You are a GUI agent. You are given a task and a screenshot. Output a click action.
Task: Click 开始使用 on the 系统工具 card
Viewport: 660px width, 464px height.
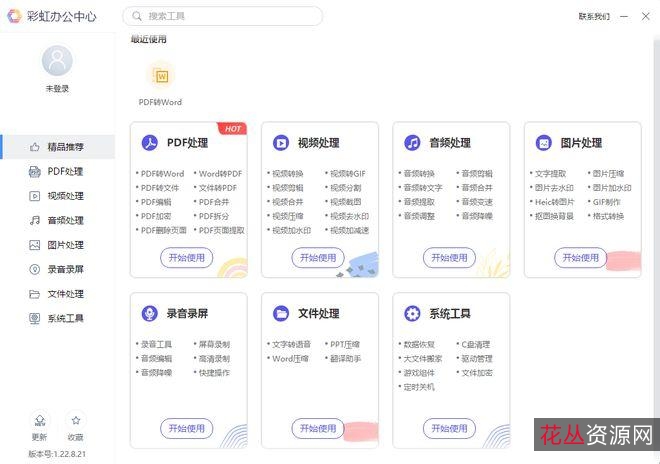pos(449,428)
